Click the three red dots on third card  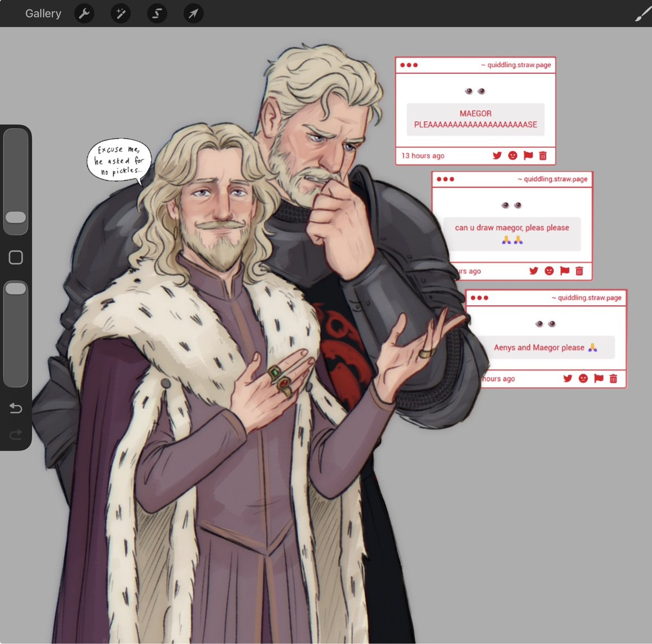point(479,298)
